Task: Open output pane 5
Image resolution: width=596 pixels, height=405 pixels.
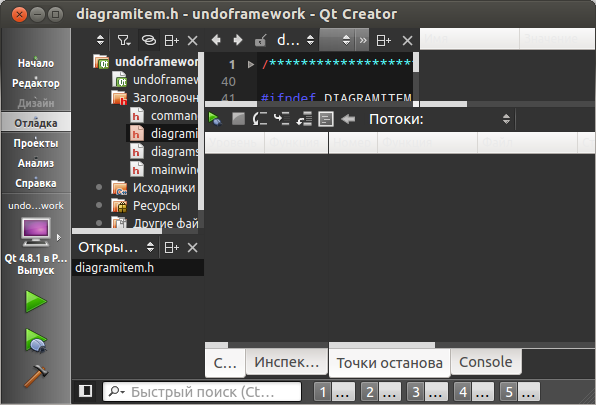Action: (520, 392)
